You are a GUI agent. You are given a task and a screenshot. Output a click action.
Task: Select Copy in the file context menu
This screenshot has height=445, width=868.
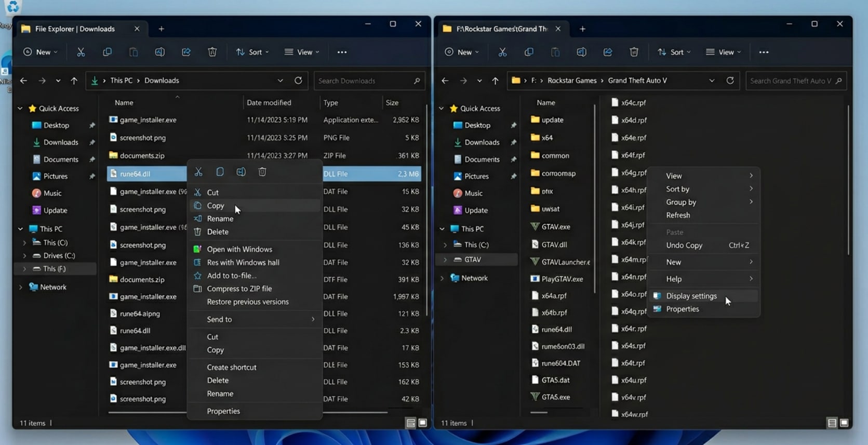tap(255, 205)
